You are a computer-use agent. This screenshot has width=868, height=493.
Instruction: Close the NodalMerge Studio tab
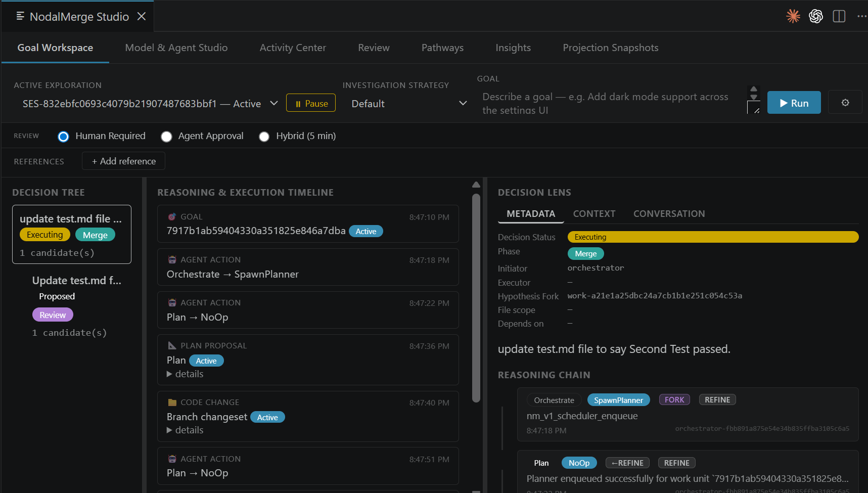142,16
